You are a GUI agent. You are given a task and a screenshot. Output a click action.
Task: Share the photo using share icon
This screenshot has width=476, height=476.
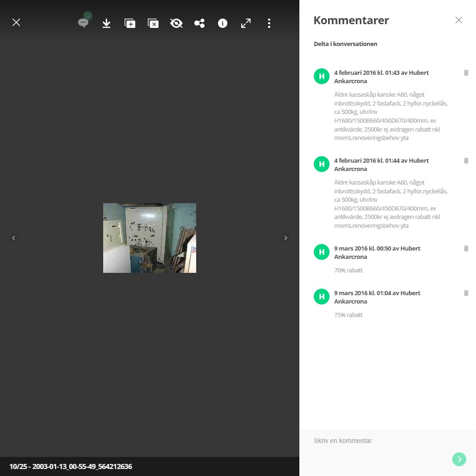199,23
